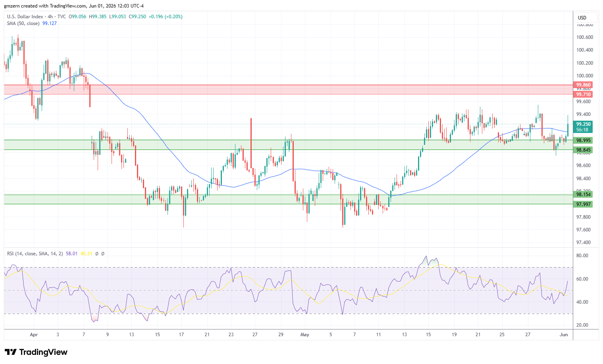Click the change value +0.196 (+0.20%)
Image resolution: width=603 pixels, height=364 pixels.
pyautogui.click(x=166, y=17)
